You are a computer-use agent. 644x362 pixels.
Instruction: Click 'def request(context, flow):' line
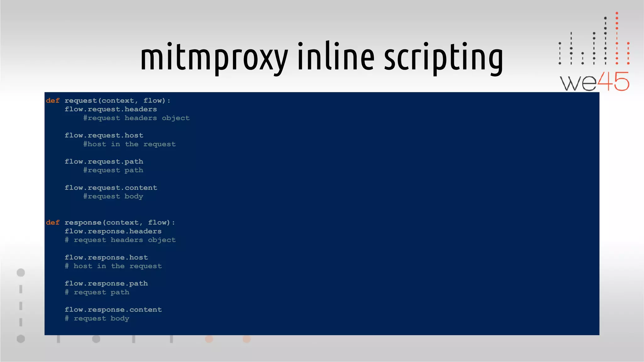pyautogui.click(x=108, y=101)
